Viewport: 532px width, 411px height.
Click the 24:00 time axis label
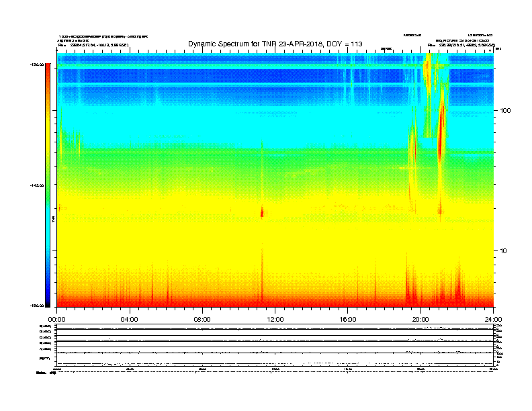pyautogui.click(x=493, y=320)
